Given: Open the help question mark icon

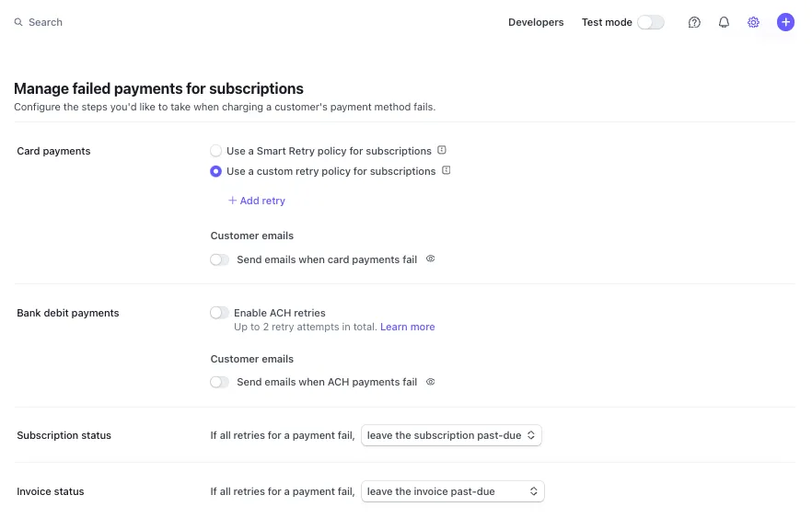Looking at the screenshot, I should click(x=694, y=22).
